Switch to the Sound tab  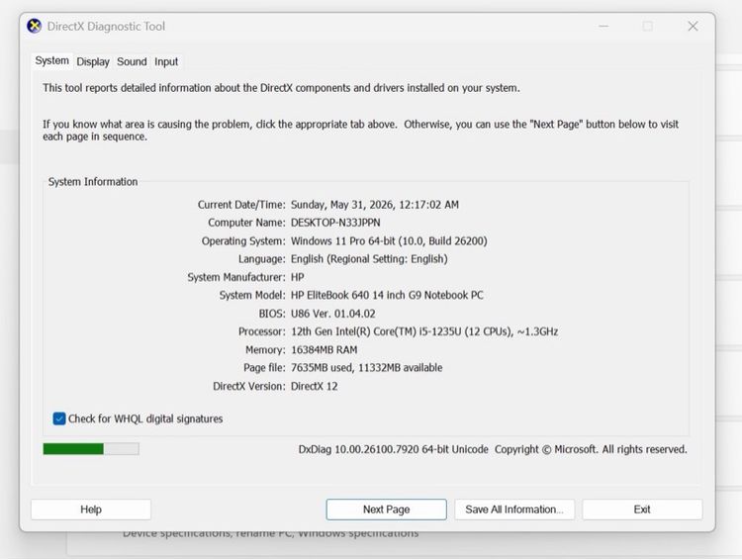[x=132, y=62]
